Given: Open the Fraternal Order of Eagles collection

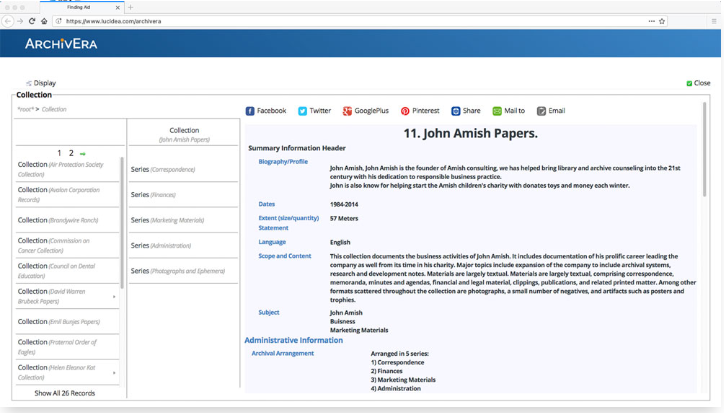Looking at the screenshot, I should (67, 347).
